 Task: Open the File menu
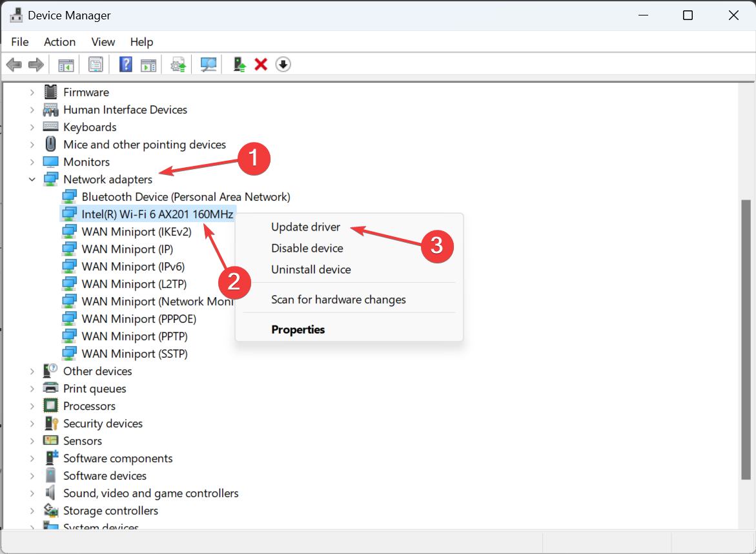pyautogui.click(x=20, y=42)
